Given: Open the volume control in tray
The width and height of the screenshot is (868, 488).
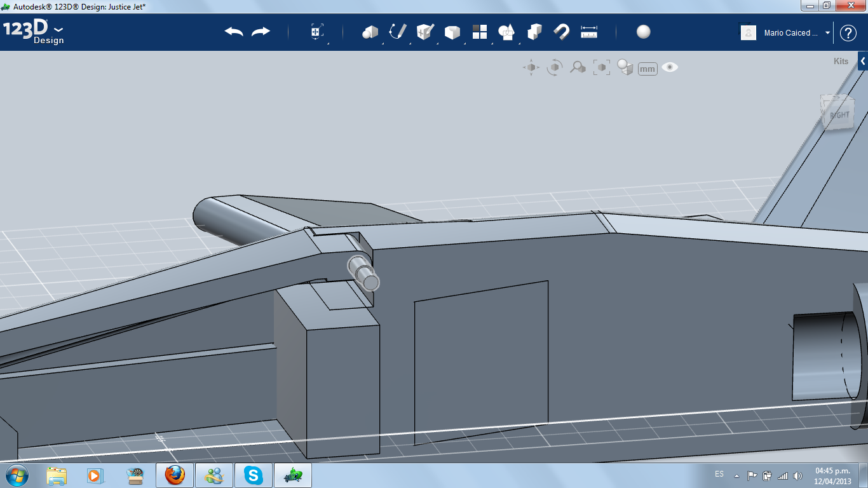Looking at the screenshot, I should tap(797, 475).
